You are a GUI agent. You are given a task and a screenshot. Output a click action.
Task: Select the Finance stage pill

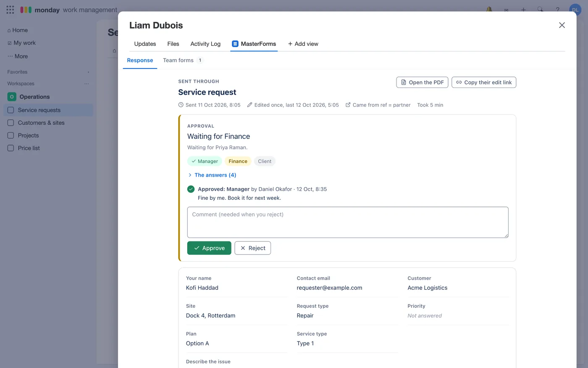point(238,161)
